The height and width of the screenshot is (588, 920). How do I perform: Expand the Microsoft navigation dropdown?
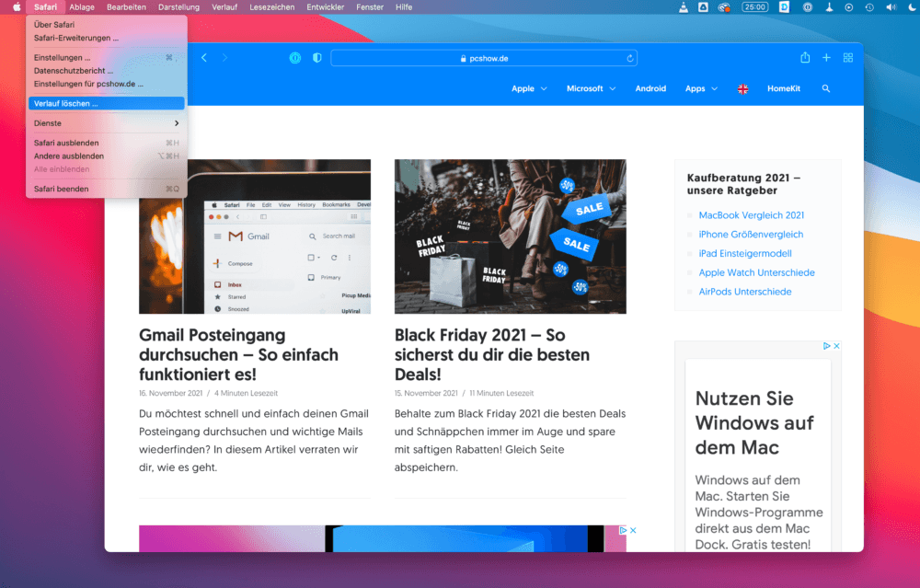[591, 88]
